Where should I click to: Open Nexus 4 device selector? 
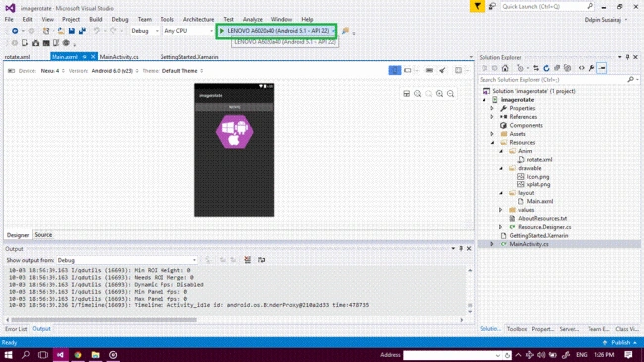pos(53,71)
